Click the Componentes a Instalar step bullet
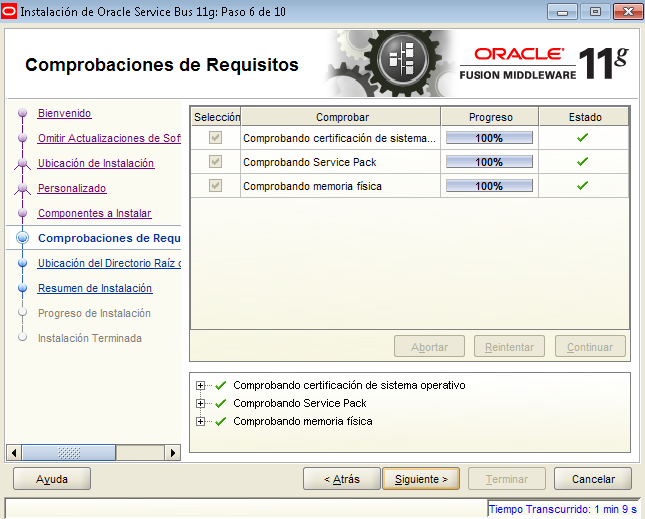Viewport: 645px width, 519px height. click(x=23, y=213)
